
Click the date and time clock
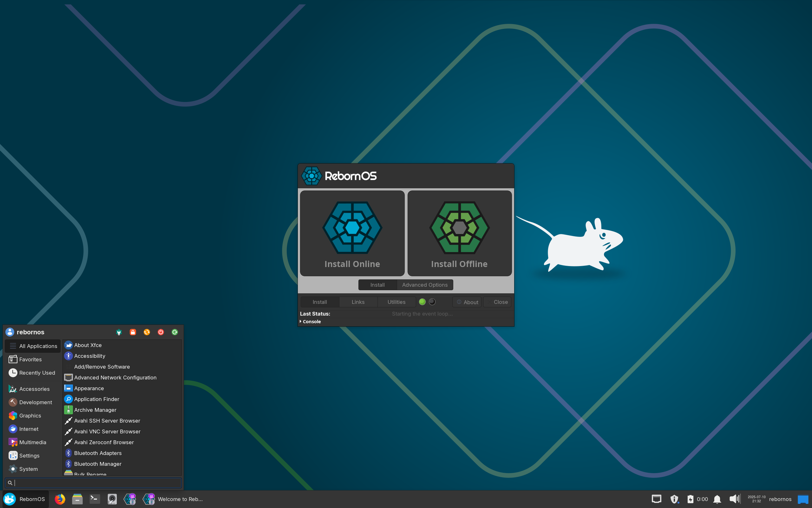[x=756, y=499]
